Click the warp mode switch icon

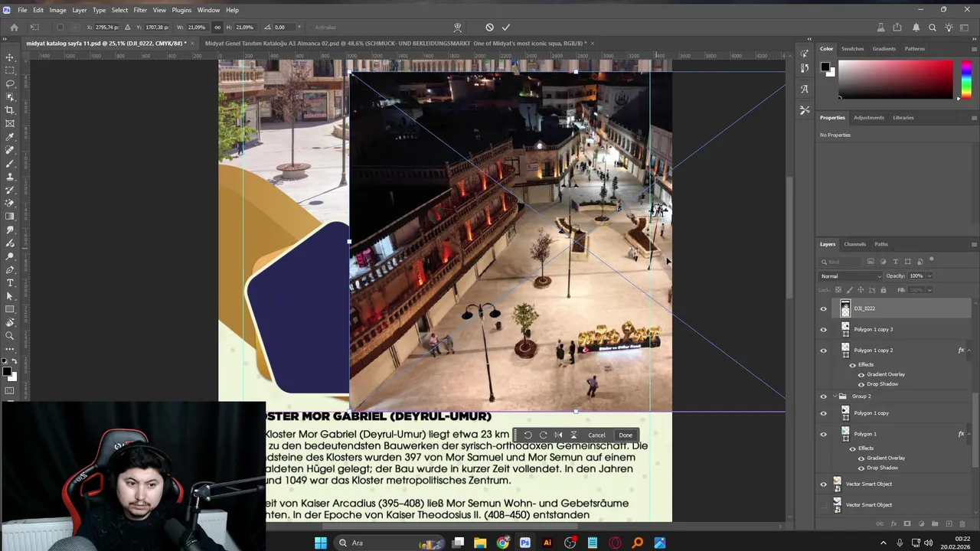457,28
